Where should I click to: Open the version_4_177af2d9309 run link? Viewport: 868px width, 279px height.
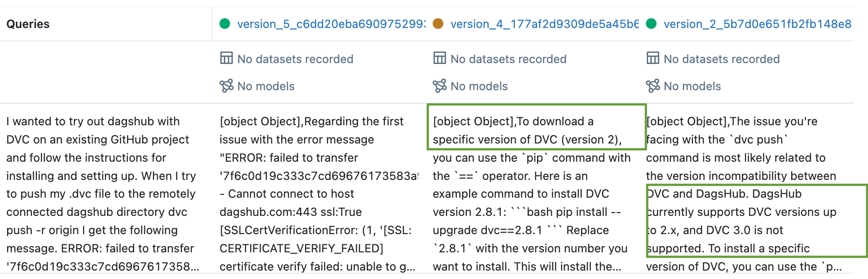545,24
